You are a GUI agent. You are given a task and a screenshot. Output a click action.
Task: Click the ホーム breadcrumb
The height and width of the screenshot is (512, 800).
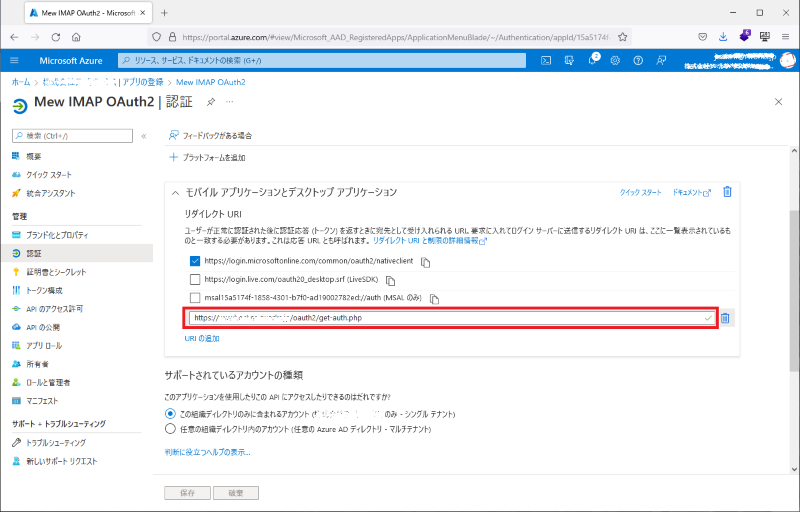(x=21, y=82)
